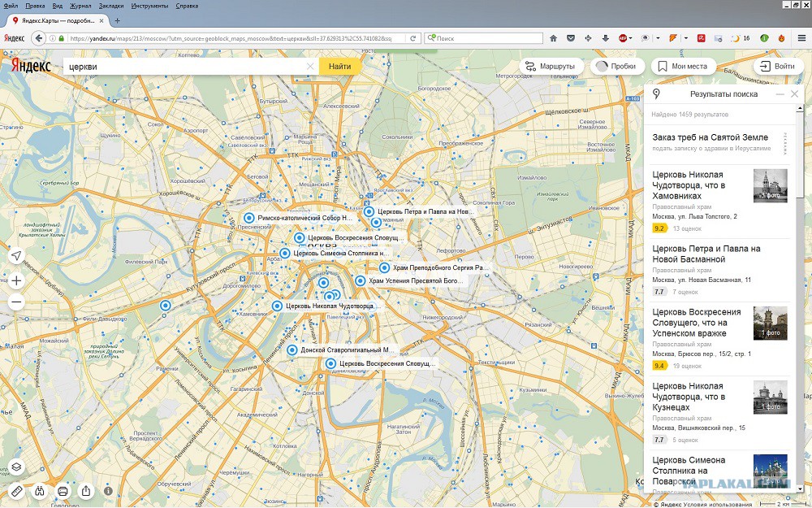Open photo thumbnail of Кузнецах church
This screenshot has height=508, width=812.
point(770,397)
